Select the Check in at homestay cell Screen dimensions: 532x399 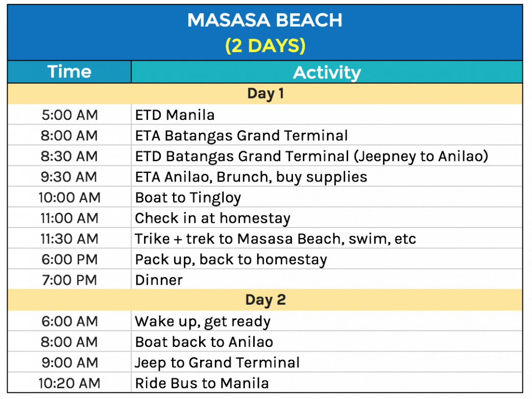click(212, 218)
